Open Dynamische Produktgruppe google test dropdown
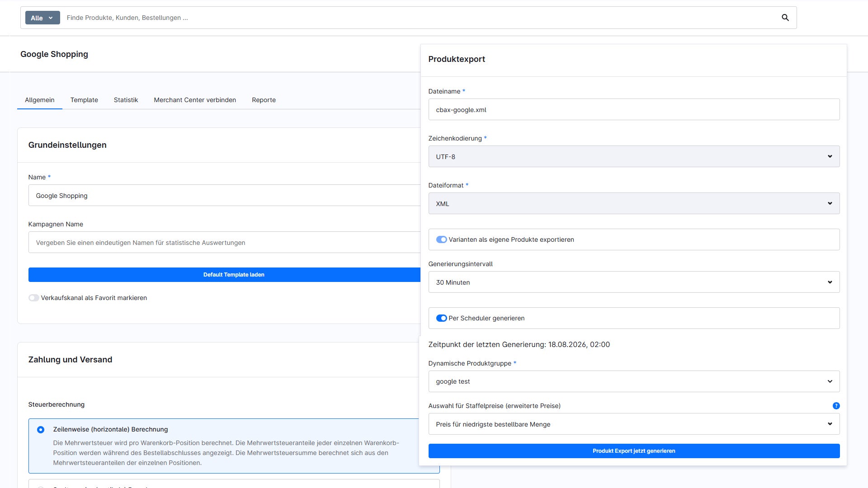Screen dimensions: 868x488 coord(634,381)
